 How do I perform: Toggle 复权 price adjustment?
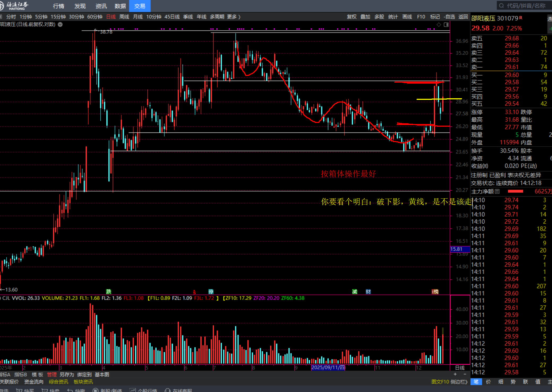[x=352, y=17]
